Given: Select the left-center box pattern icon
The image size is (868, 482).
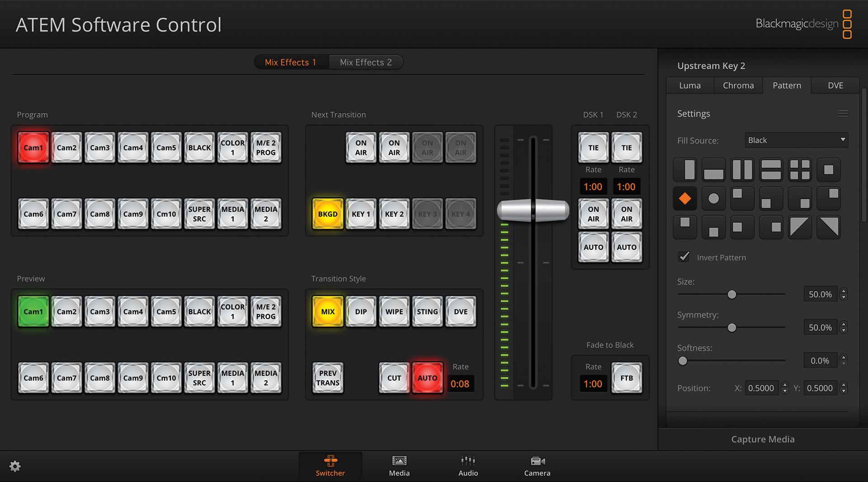Looking at the screenshot, I should [x=742, y=227].
